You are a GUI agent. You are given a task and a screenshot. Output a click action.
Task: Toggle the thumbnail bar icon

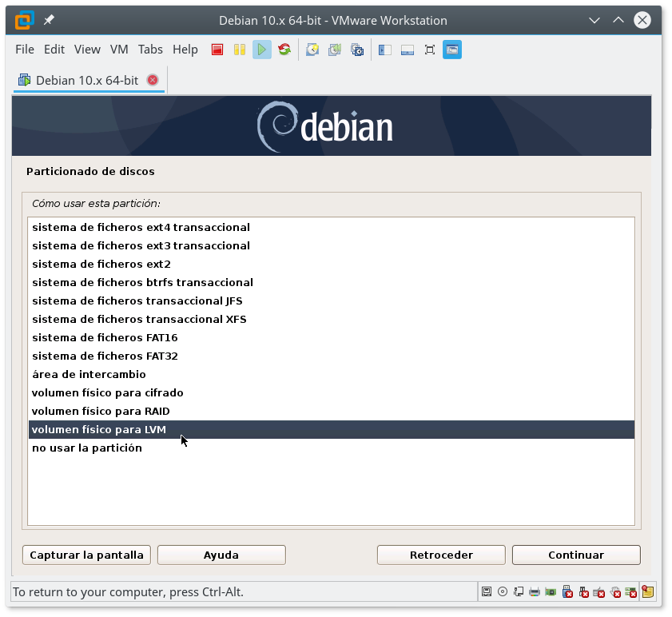point(408,50)
